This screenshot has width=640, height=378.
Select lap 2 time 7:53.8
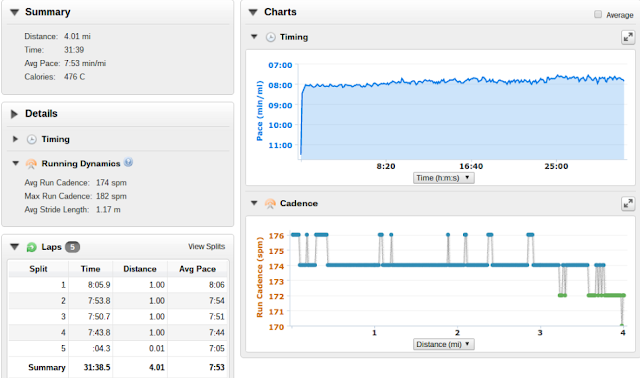click(x=99, y=301)
